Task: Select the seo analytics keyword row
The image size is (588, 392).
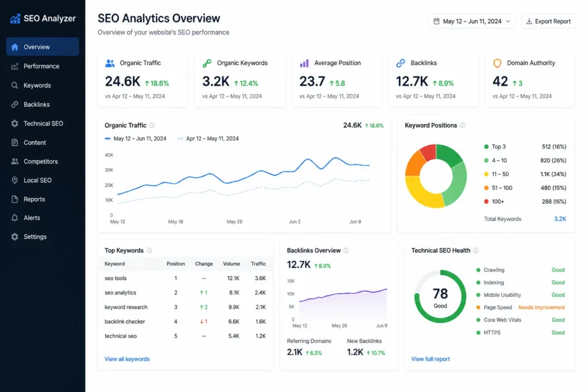Action: [x=185, y=293]
